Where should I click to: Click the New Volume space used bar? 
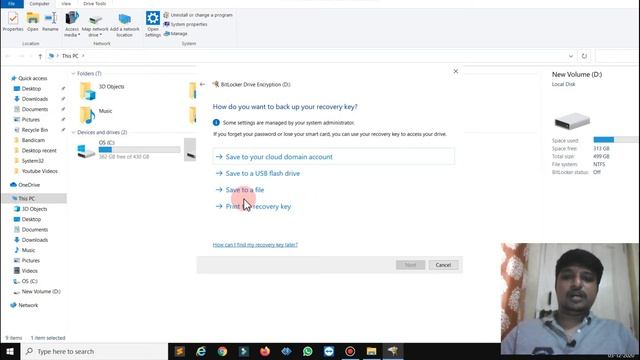(615, 140)
